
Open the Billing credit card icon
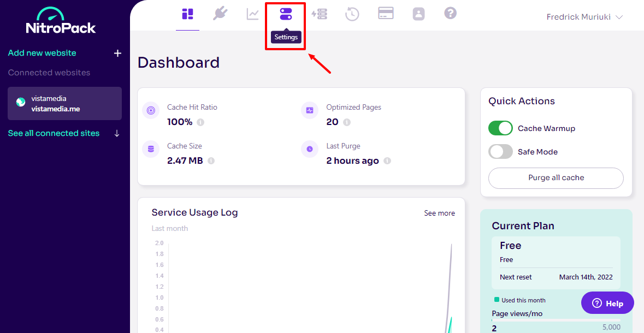pyautogui.click(x=386, y=14)
